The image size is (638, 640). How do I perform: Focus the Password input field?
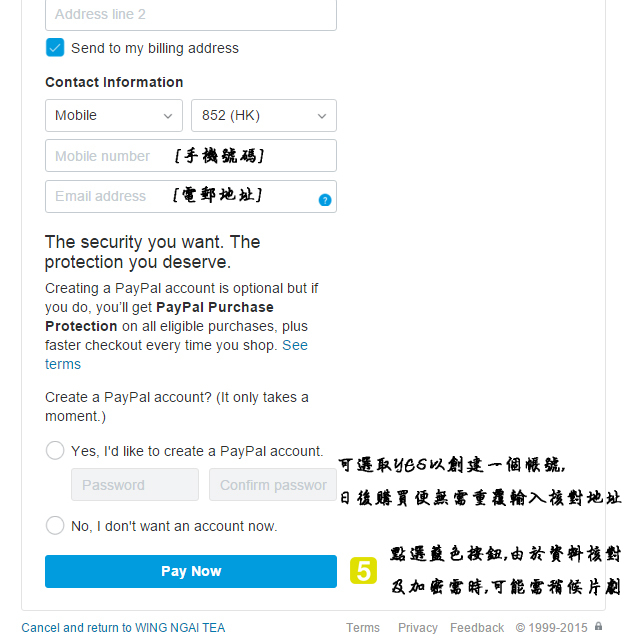[135, 485]
